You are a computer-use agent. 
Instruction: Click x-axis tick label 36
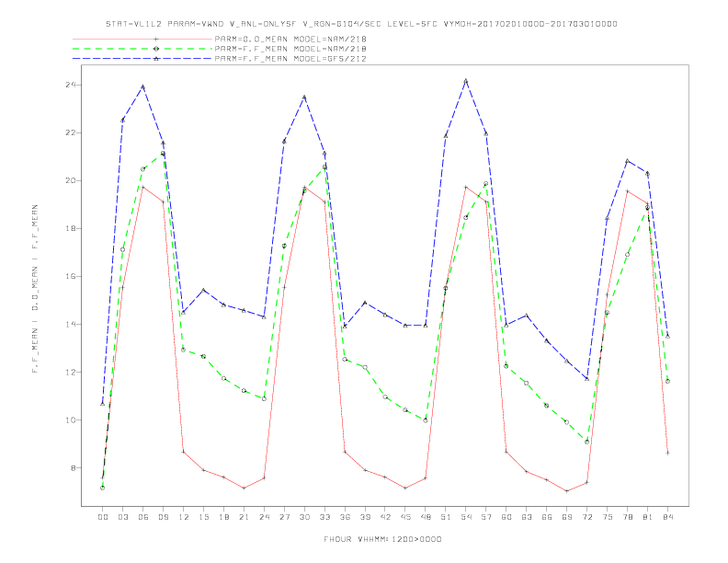[x=345, y=517]
